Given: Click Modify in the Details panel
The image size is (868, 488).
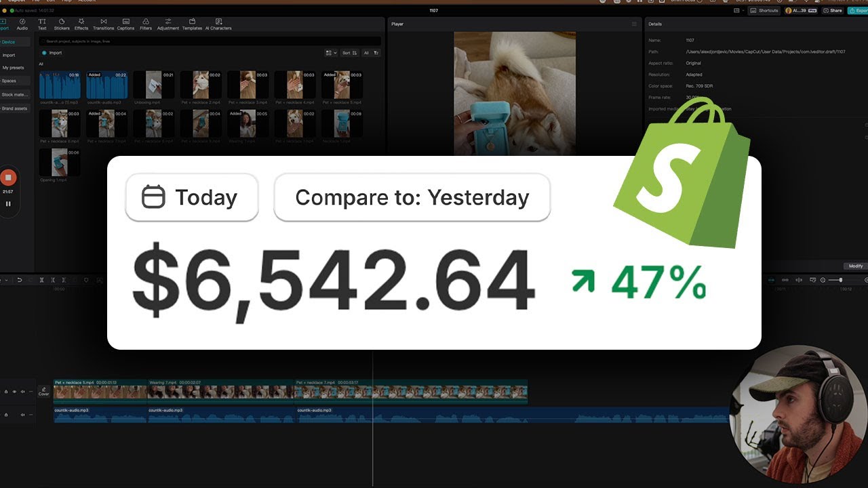Looking at the screenshot, I should [x=856, y=266].
